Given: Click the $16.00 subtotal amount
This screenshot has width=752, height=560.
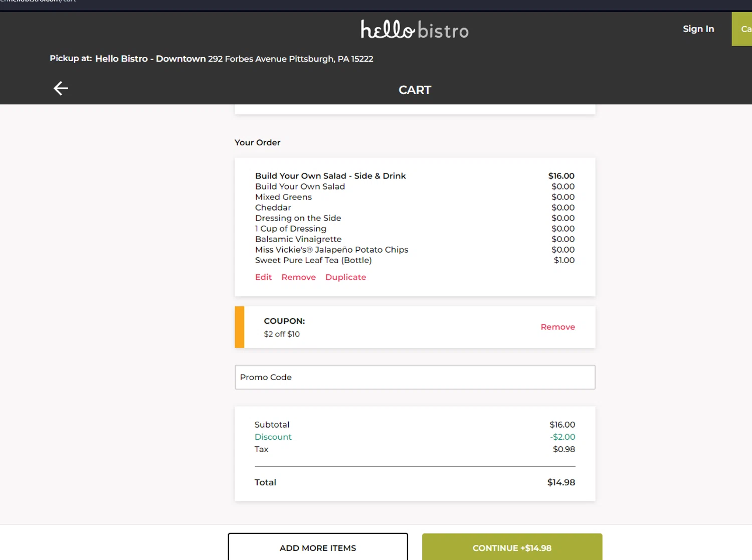Looking at the screenshot, I should click(562, 425).
